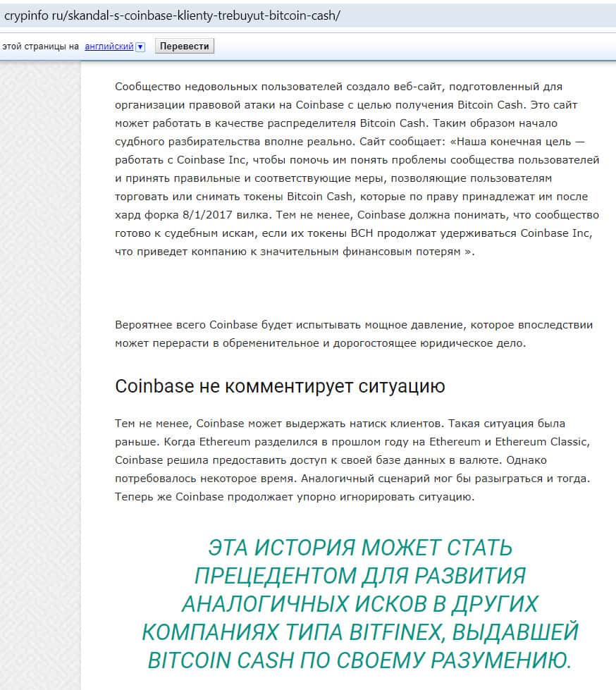Viewport: 616px width, 690px height.
Task: Click the heading 'Coinbase не комментирует ситуацию'
Action: tap(280, 386)
